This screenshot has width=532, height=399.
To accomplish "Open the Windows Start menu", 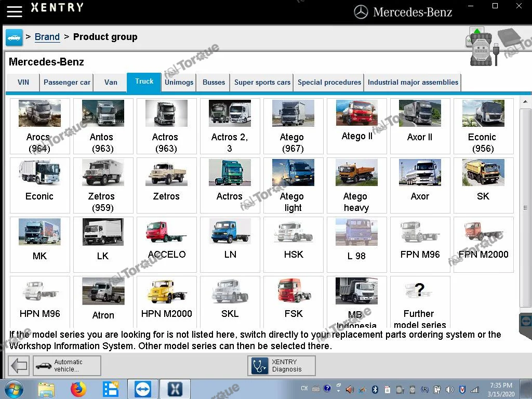I will pyautogui.click(x=14, y=390).
